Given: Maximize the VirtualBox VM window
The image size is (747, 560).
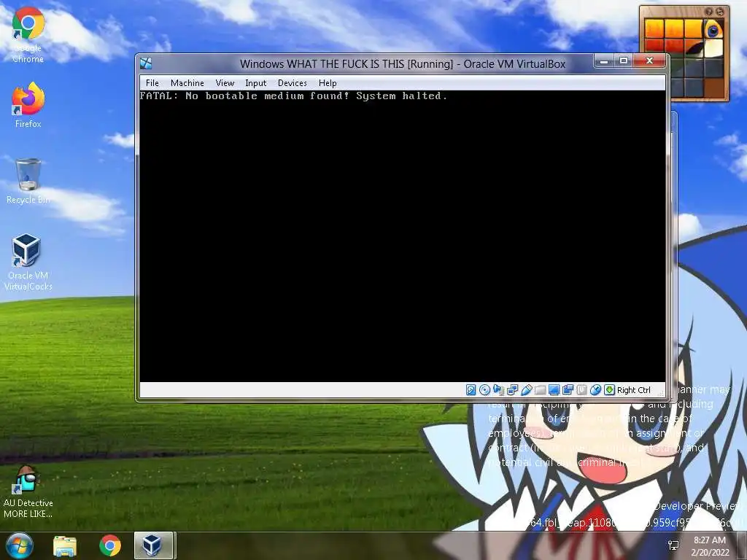Looking at the screenshot, I should tap(623, 61).
